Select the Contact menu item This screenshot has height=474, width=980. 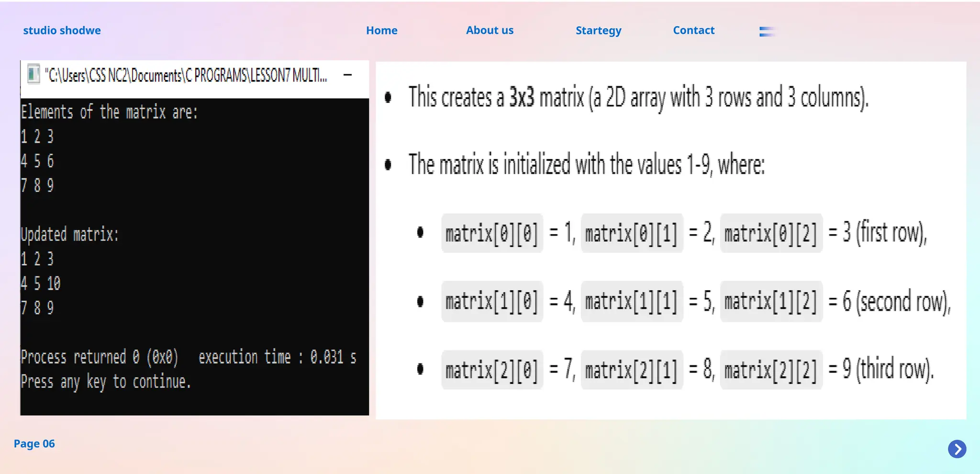pyautogui.click(x=693, y=31)
